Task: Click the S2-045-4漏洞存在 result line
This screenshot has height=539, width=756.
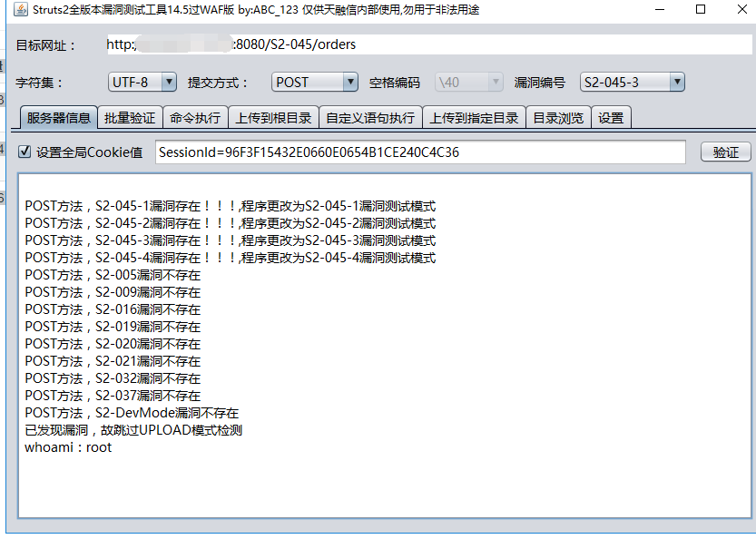Action: pos(231,258)
